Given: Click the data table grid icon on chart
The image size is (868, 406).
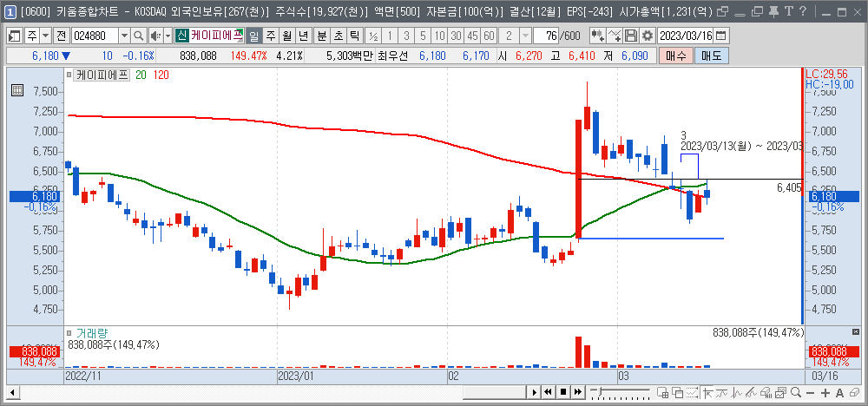Looking at the screenshot, I should pos(16,91).
